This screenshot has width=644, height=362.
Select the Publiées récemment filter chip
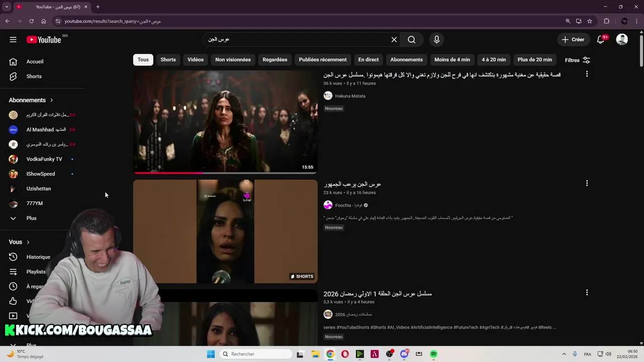click(323, 60)
